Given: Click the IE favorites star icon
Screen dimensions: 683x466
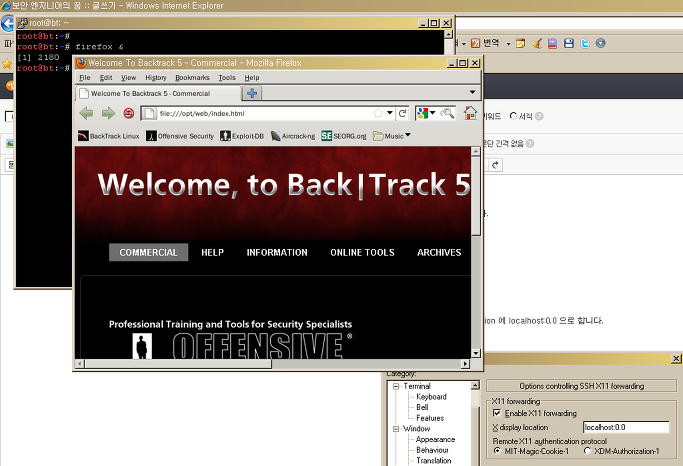Looking at the screenshot, I should [x=7, y=64].
